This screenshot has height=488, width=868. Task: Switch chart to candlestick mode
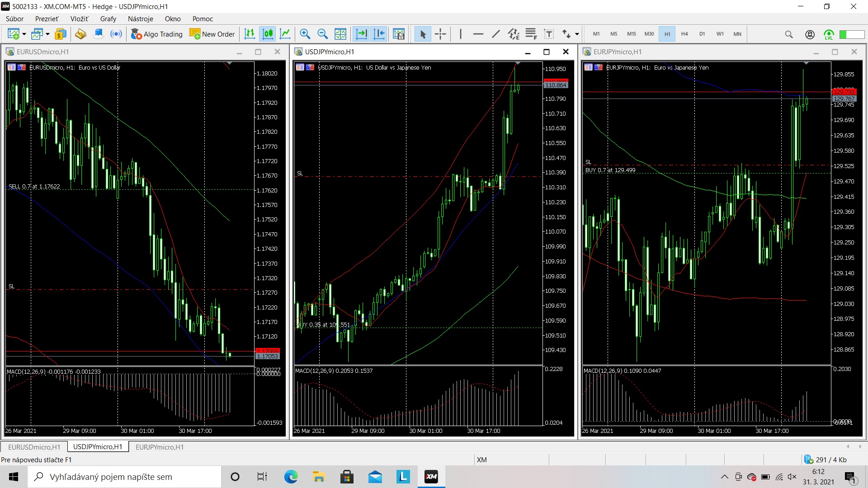click(268, 34)
